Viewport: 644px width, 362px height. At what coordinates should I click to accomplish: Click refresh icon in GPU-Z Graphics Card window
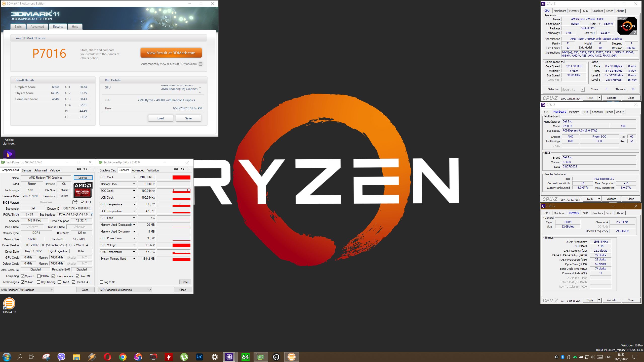click(x=85, y=169)
